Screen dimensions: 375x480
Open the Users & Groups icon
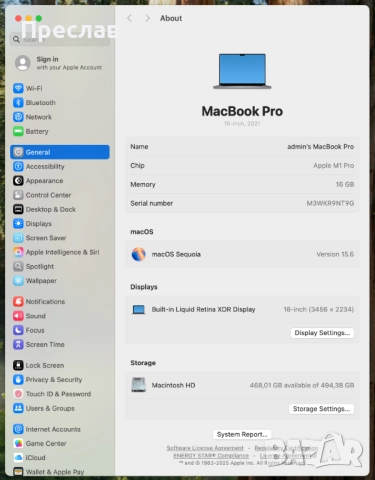[18, 408]
